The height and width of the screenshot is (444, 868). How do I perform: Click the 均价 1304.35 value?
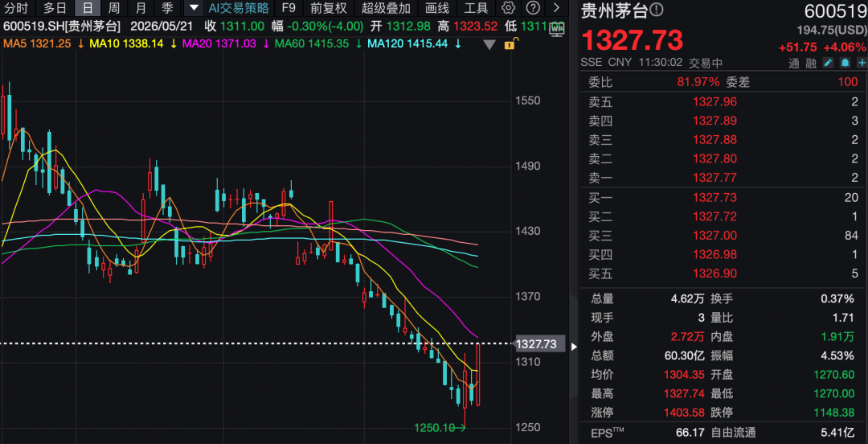point(683,374)
